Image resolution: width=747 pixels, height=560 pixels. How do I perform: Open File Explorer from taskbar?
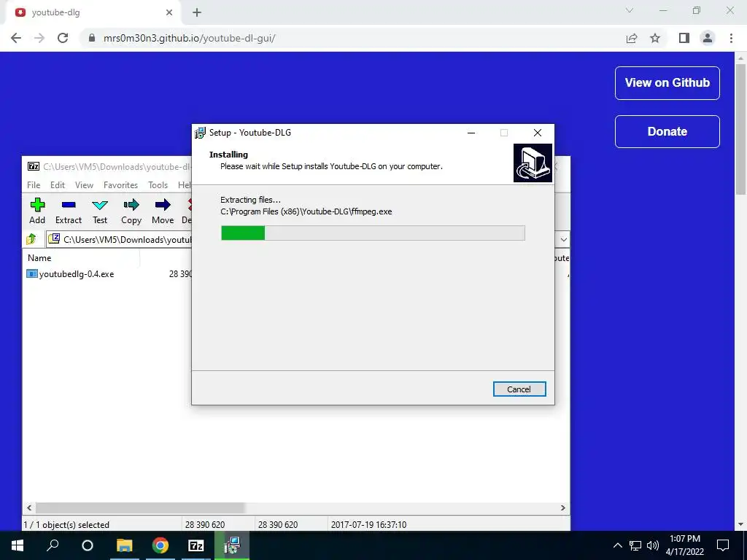pos(124,545)
